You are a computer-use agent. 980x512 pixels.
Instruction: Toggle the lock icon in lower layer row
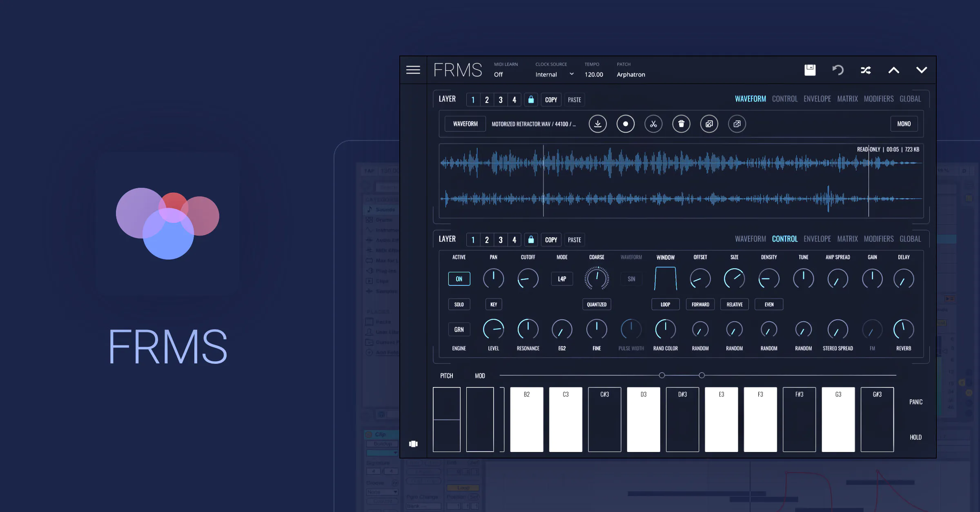point(531,240)
